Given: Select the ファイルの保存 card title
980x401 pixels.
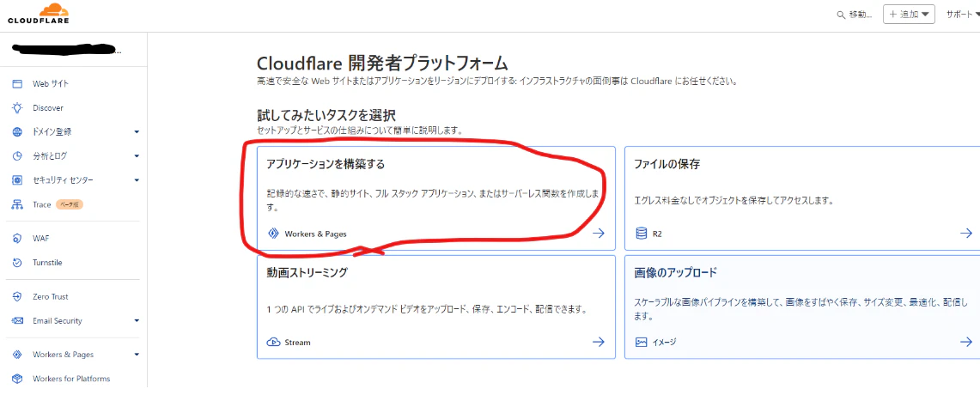Looking at the screenshot, I should click(x=667, y=164).
